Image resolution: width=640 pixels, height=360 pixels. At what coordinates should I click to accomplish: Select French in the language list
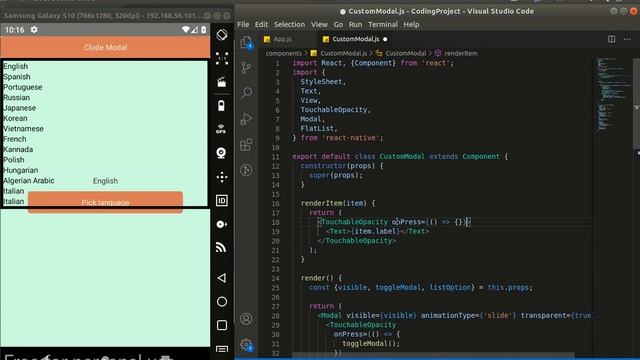14,139
